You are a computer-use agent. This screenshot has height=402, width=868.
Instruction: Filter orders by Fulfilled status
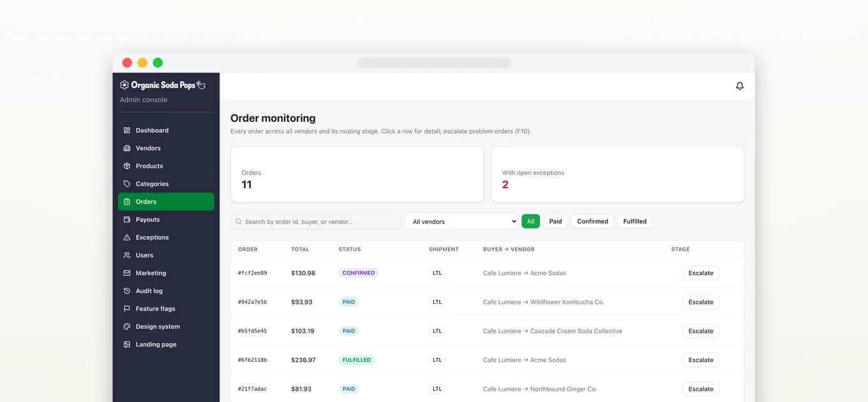click(x=635, y=221)
